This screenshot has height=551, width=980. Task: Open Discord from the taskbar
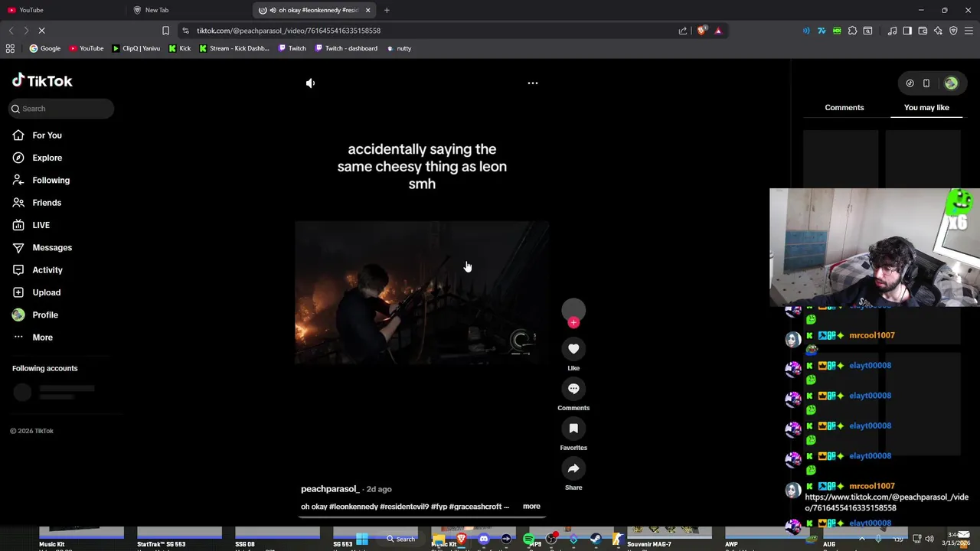(x=484, y=539)
